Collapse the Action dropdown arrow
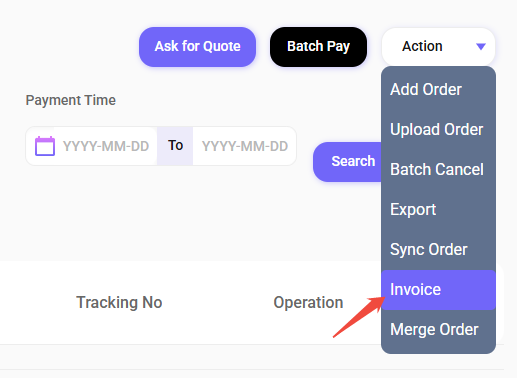The height and width of the screenshot is (378, 517). point(481,47)
